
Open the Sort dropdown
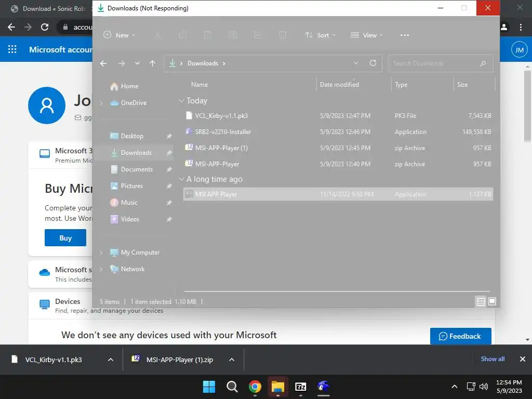click(320, 35)
